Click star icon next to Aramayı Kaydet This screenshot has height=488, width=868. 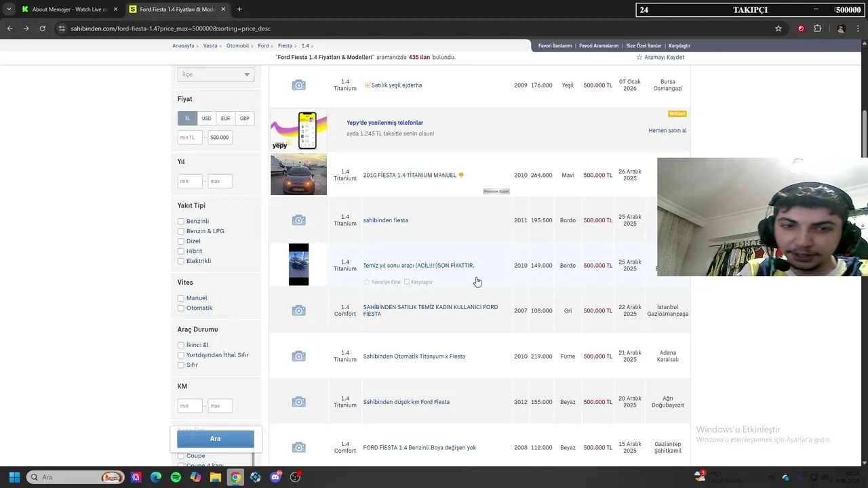tap(639, 57)
